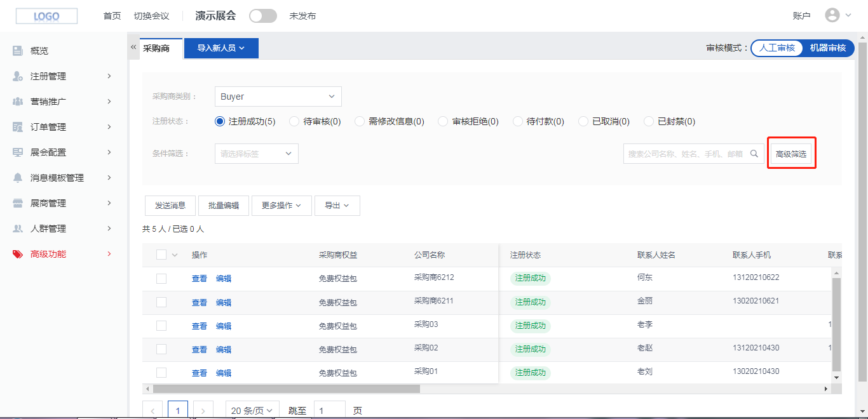Click 切换会议 in top navigation
The height and width of the screenshot is (419, 868).
coord(151,16)
